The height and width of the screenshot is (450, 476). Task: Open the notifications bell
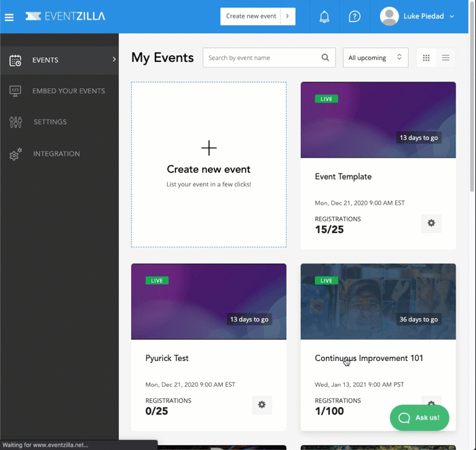(x=324, y=16)
